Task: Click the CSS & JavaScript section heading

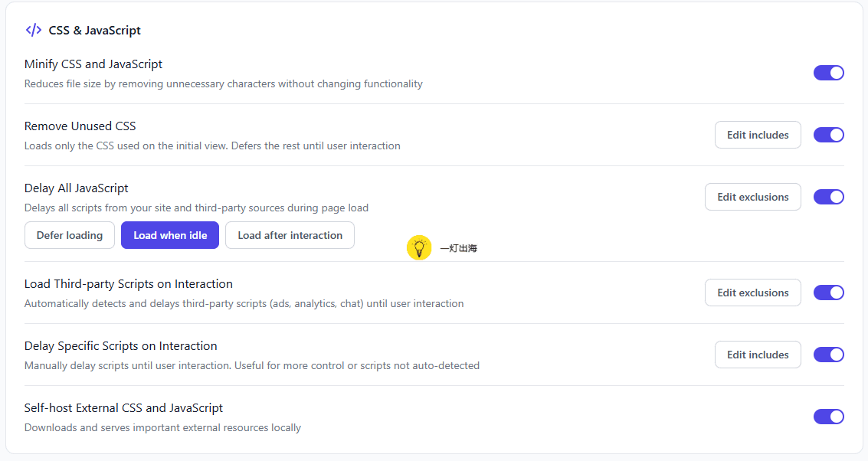Action: coord(95,31)
